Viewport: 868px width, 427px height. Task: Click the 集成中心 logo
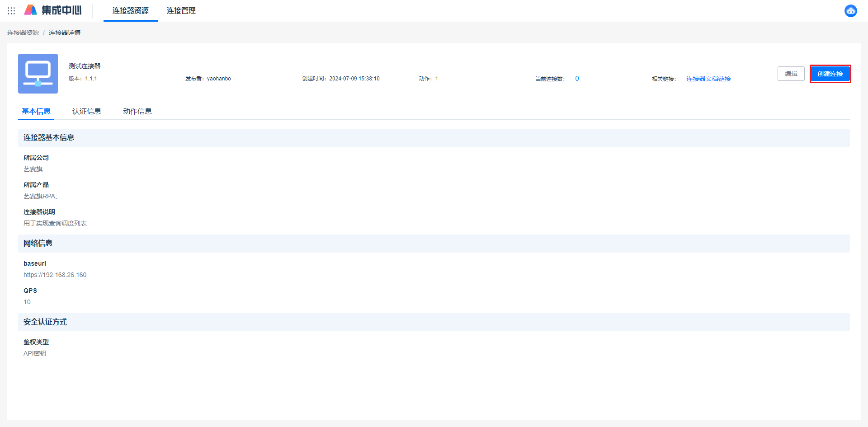pos(53,10)
